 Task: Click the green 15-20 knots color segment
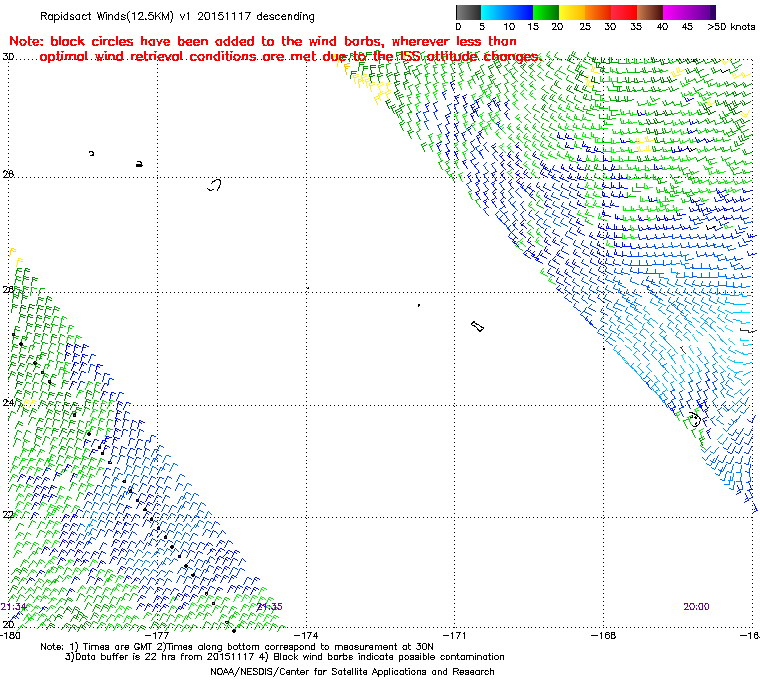pos(546,12)
